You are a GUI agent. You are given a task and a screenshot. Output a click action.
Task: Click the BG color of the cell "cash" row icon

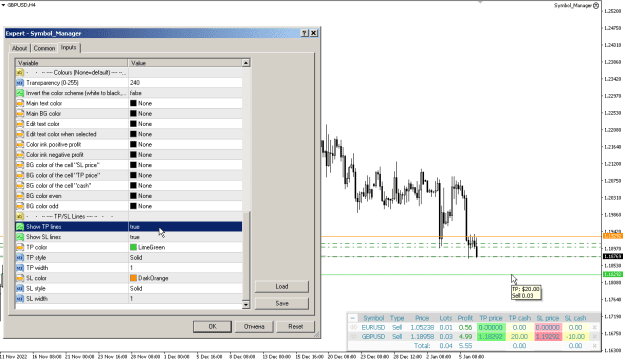[x=20, y=185]
